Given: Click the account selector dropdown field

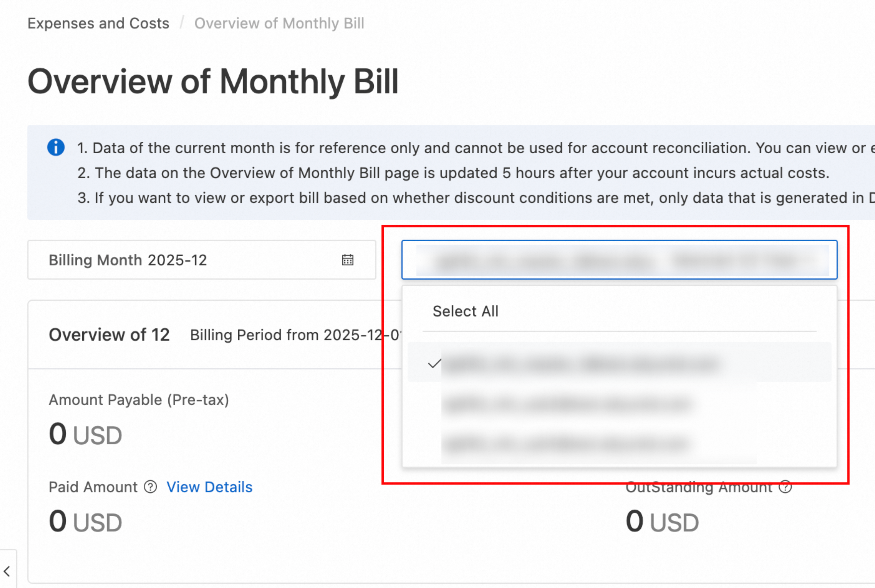Looking at the screenshot, I should 619,260.
